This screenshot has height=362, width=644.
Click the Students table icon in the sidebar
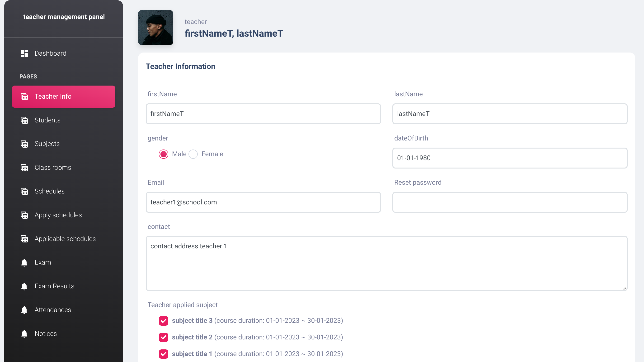[x=24, y=120]
